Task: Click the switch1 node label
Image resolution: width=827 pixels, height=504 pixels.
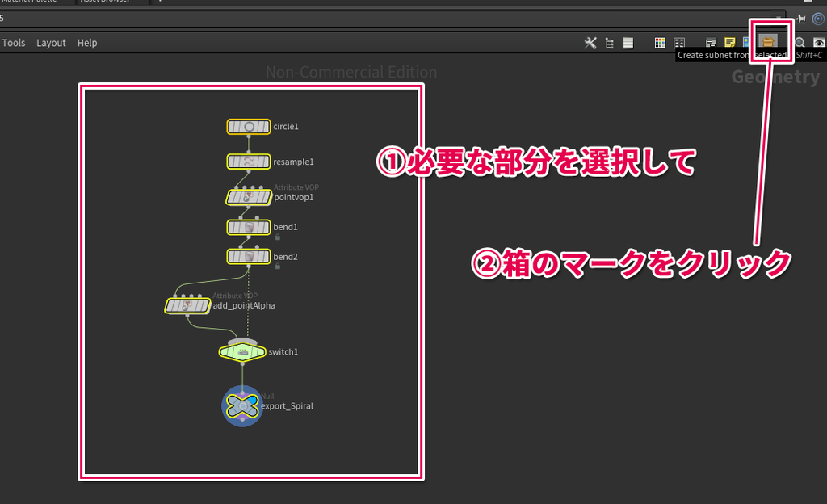Action: coord(283,351)
